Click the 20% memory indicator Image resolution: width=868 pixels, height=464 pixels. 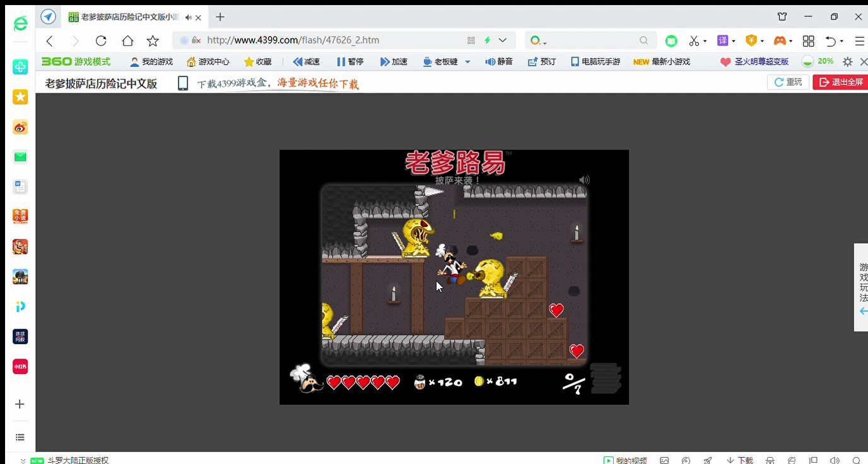[818, 62]
